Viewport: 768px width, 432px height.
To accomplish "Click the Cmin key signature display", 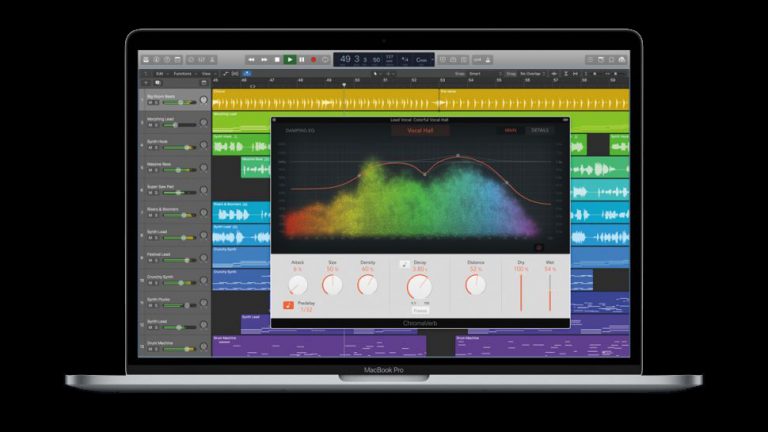I will pyautogui.click(x=421, y=60).
